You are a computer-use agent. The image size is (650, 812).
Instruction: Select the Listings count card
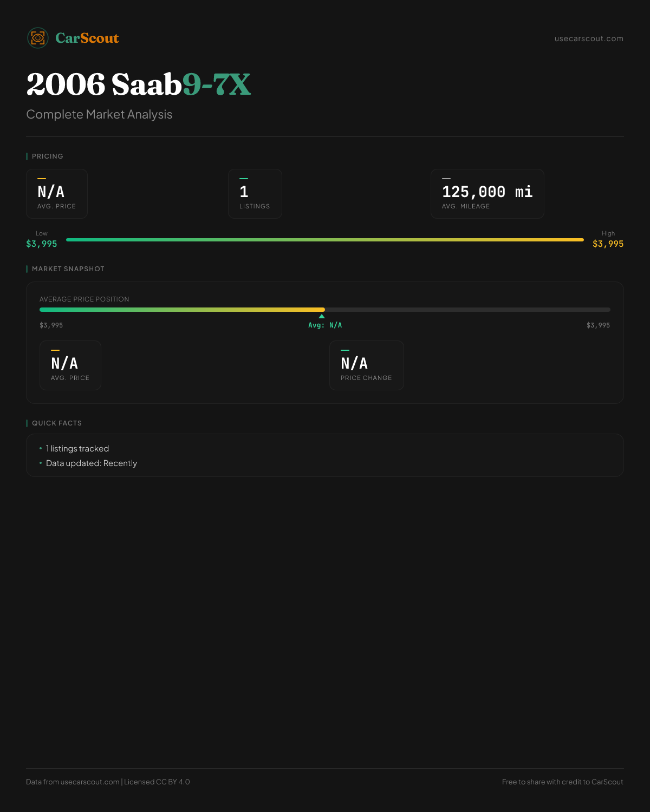pyautogui.click(x=255, y=194)
